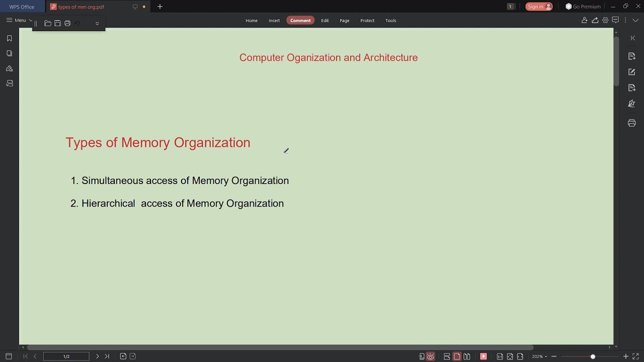The width and height of the screenshot is (644, 362).
Task: Open the settings gear icon
Action: coord(605,21)
